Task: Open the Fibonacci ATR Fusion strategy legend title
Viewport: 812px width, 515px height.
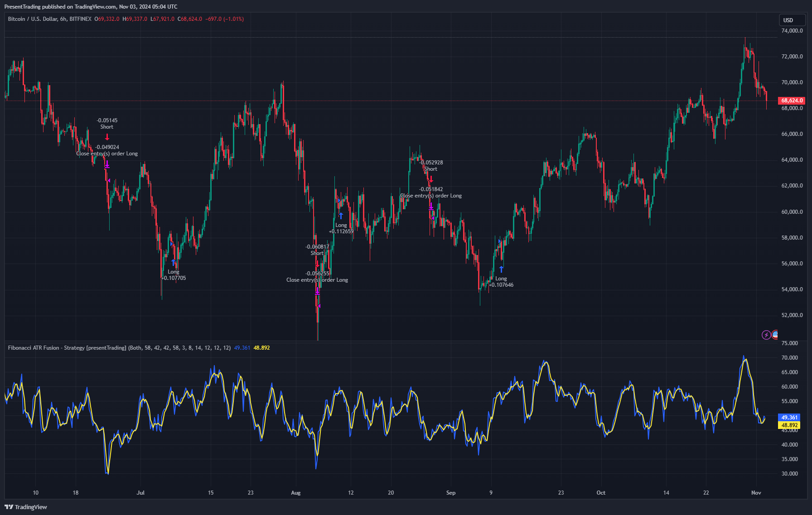Action: click(67, 348)
